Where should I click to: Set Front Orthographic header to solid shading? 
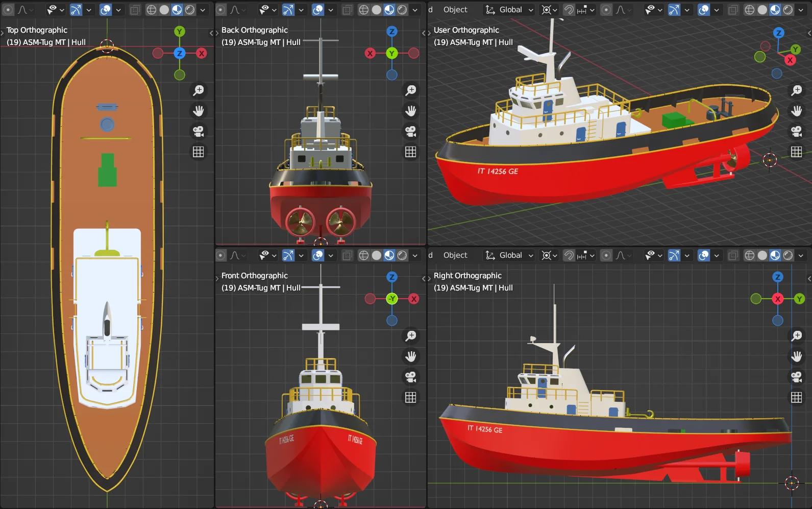point(377,255)
